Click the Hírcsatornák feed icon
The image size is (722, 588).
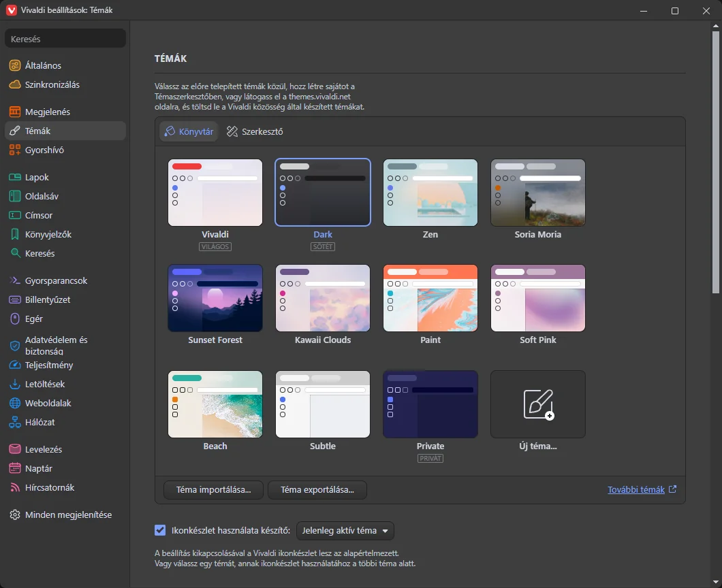point(15,487)
